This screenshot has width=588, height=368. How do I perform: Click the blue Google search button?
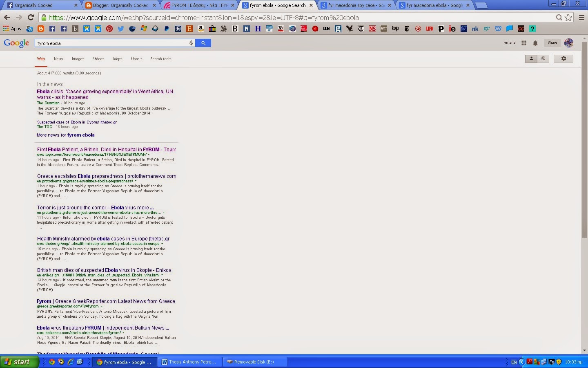[203, 43]
